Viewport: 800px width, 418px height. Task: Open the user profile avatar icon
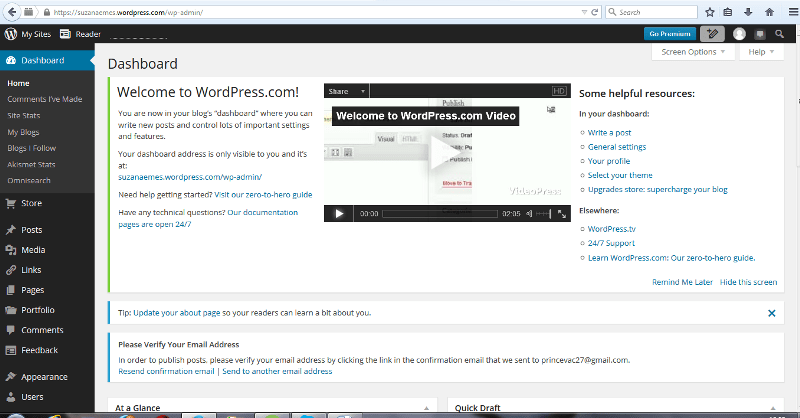tap(739, 33)
